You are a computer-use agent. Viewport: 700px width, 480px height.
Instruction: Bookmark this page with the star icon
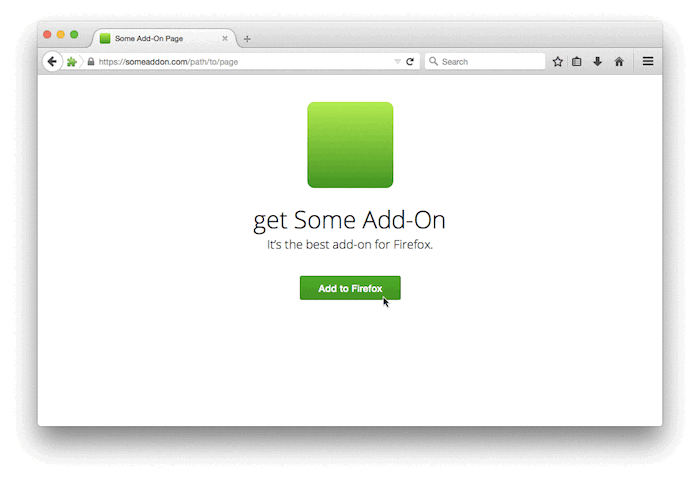pos(557,62)
